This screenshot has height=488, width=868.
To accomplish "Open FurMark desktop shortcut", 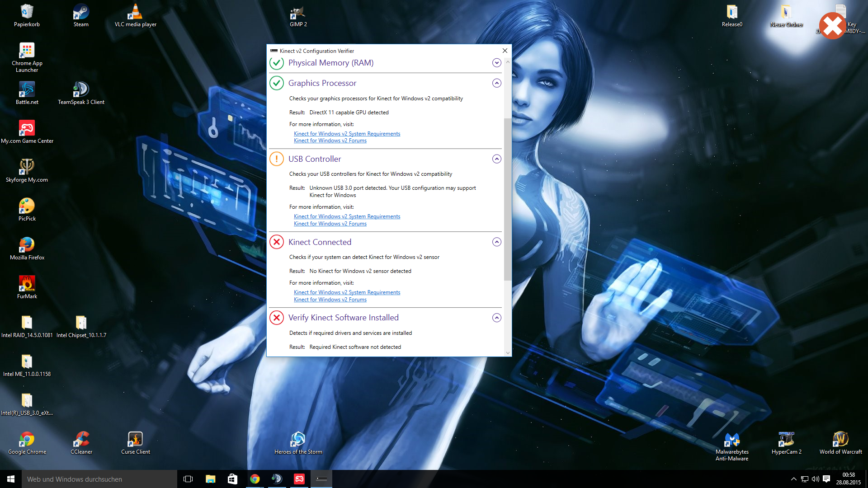I will pos(27,287).
